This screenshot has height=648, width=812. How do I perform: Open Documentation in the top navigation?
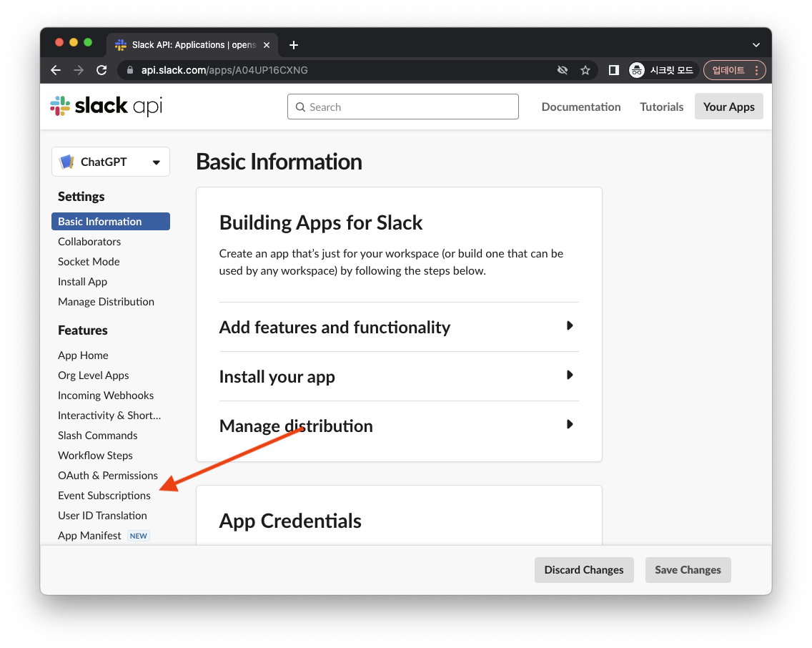pos(581,107)
